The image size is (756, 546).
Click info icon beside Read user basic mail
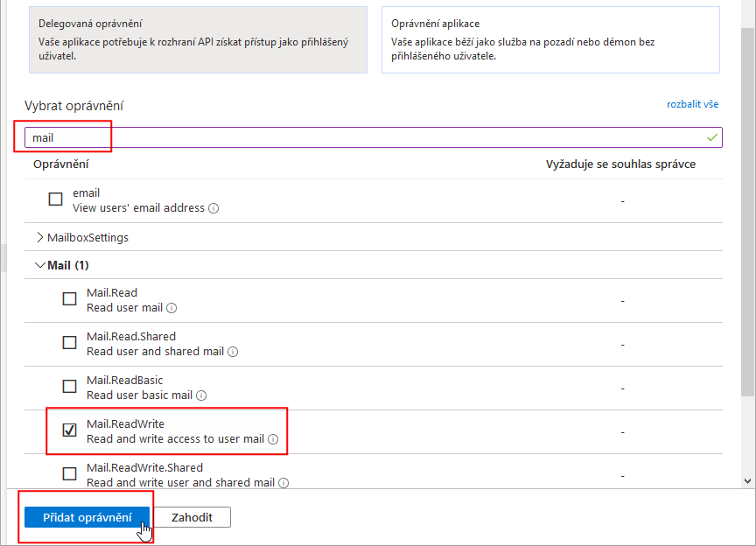click(201, 395)
